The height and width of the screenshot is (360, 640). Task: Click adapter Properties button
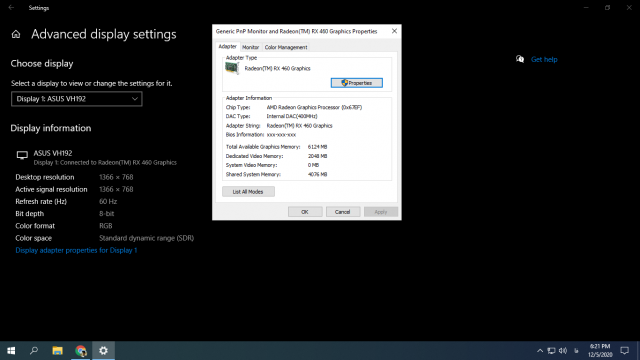coord(357,83)
